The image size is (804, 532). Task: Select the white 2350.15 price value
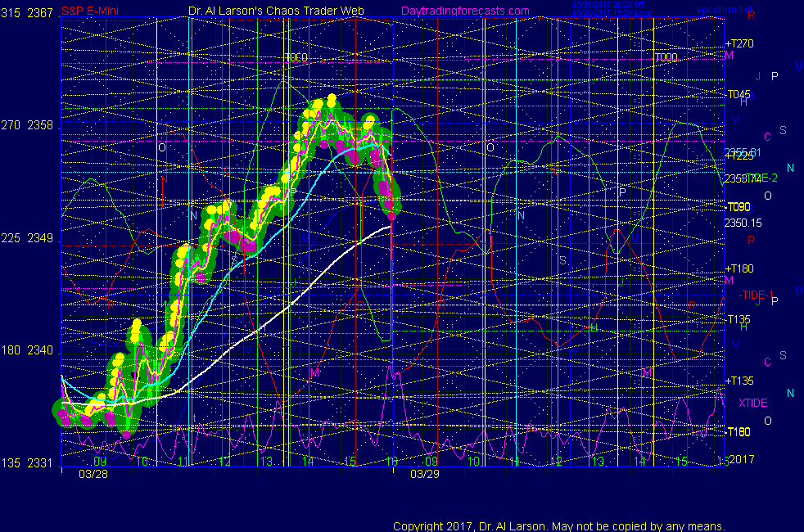pos(743,223)
